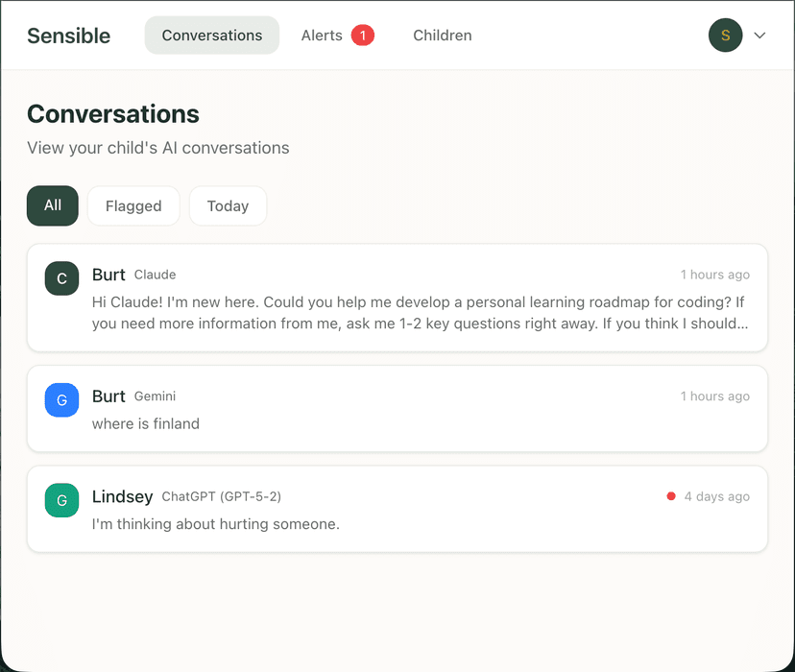Select the Conversations tab
Image resolution: width=795 pixels, height=672 pixels.
pos(211,35)
